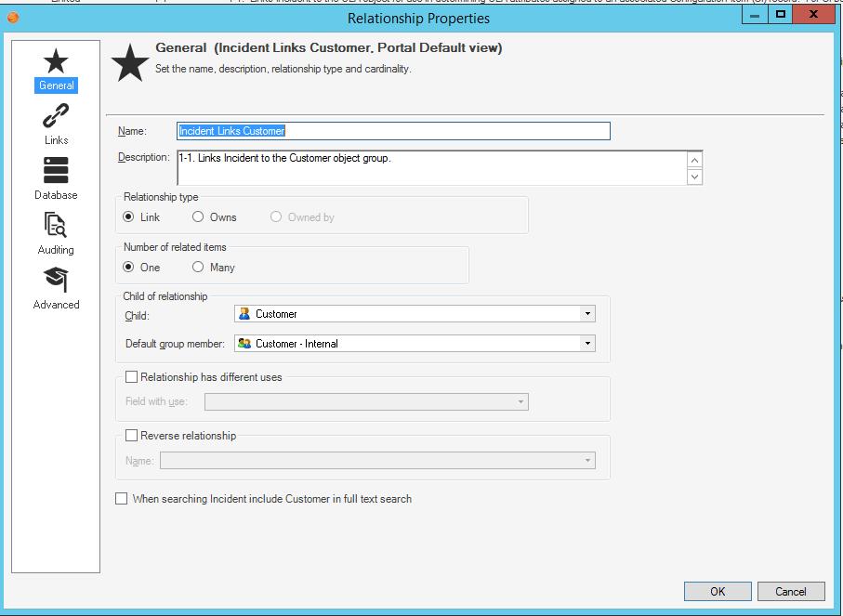Viewport: 843px width, 616px height.
Task: Click the General star icon in the sidebar
Action: click(56, 65)
